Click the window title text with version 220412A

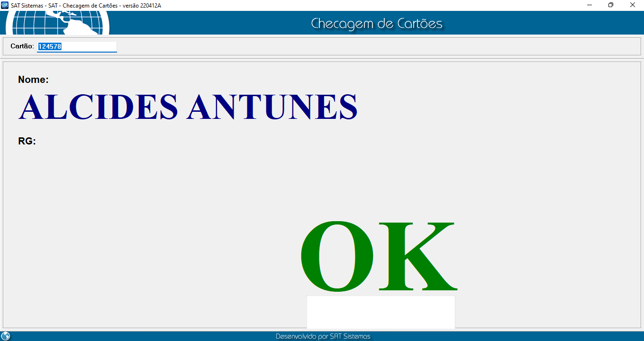click(x=86, y=5)
